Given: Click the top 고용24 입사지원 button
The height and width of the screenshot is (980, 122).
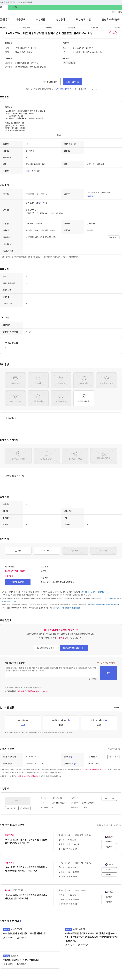Looking at the screenshot, I should [72, 82].
